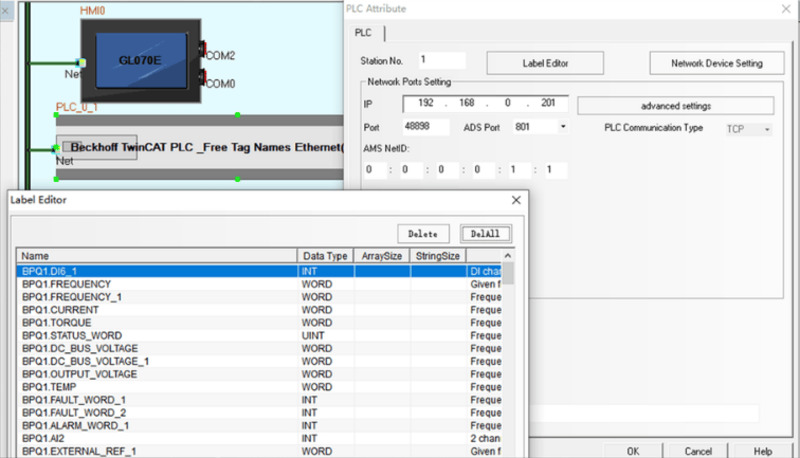Select the BPQ1.FAULT_WORD_2 row
Screen dimensions: 800x458
pos(259,413)
